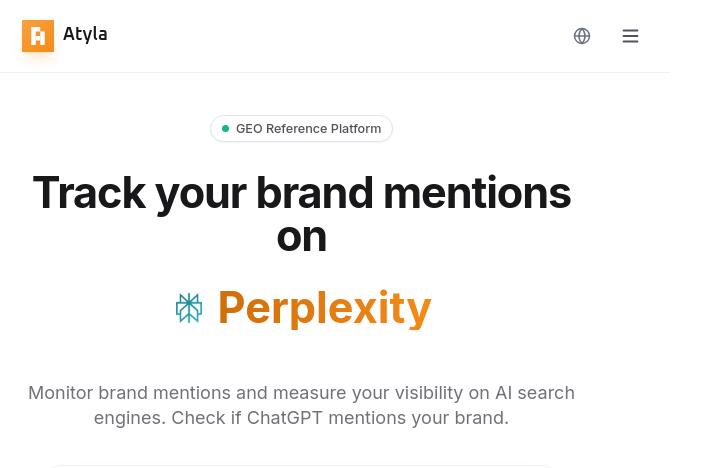Viewport: 702px width, 468px height.
Task: Click the word "your" in the main headline
Action: [x=200, y=193]
